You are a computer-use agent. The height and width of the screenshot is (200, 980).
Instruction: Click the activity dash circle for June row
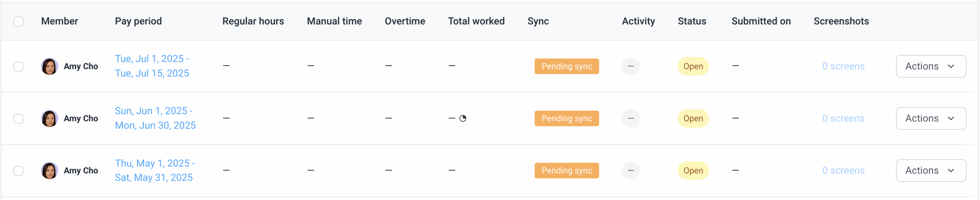[631, 118]
